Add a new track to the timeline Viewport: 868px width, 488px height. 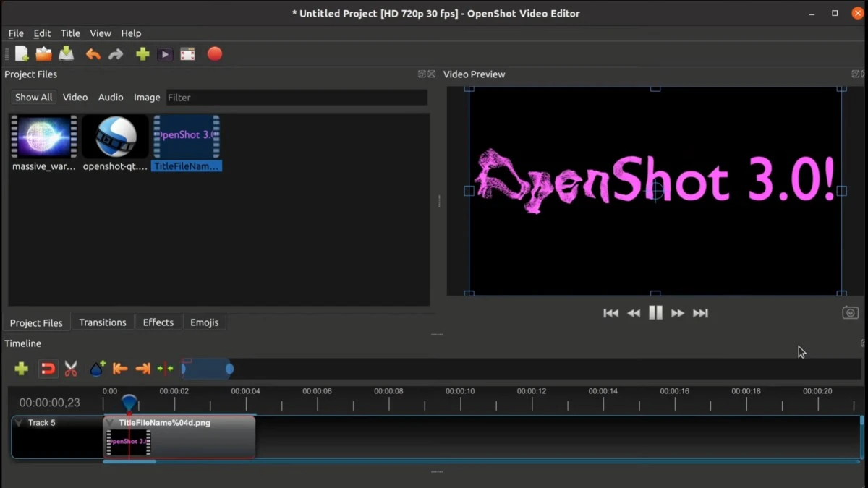(21, 369)
